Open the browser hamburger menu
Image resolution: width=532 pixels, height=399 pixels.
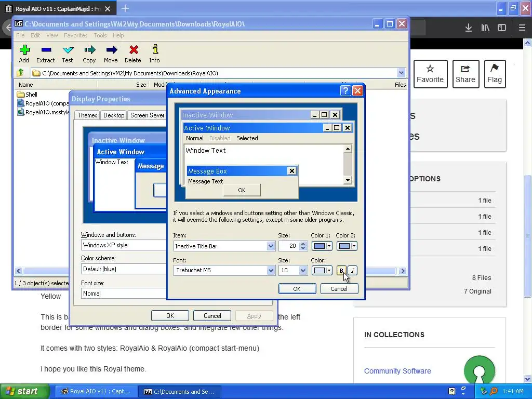point(522,28)
